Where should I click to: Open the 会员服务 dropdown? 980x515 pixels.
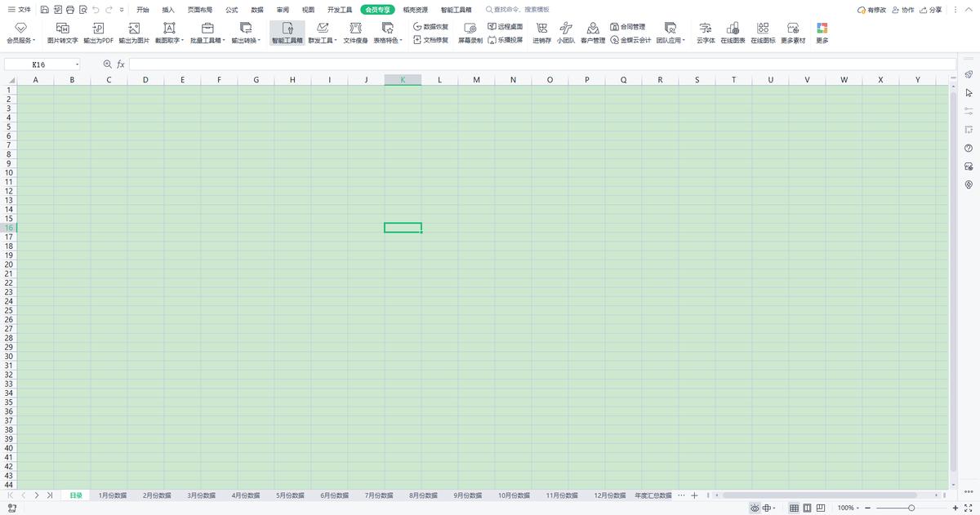[21, 33]
